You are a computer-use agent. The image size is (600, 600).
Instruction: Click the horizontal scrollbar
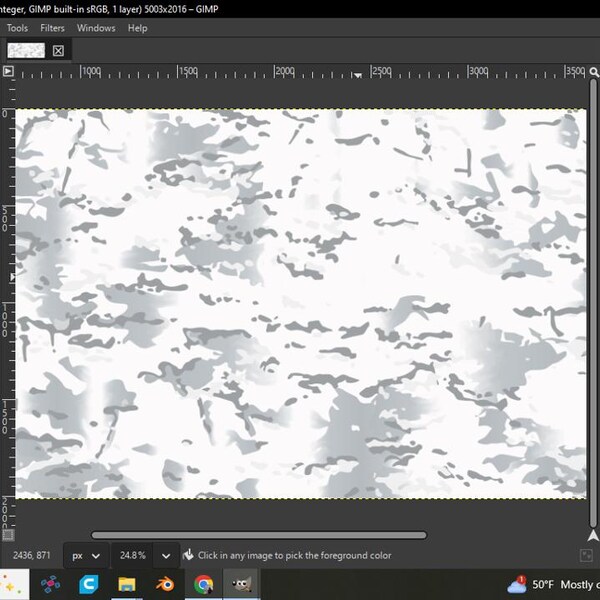pyautogui.click(x=259, y=535)
